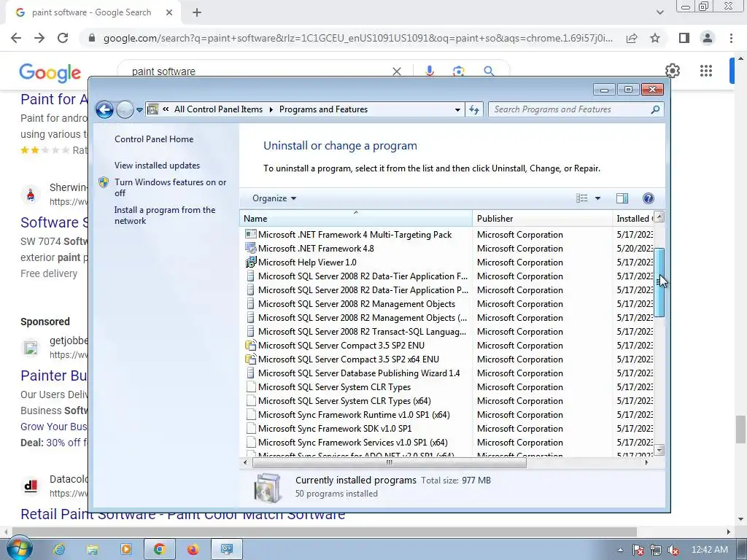Viewport: 747px width, 560px height.
Task: Click the magnifier icon in Programs search box
Action: coord(656,109)
